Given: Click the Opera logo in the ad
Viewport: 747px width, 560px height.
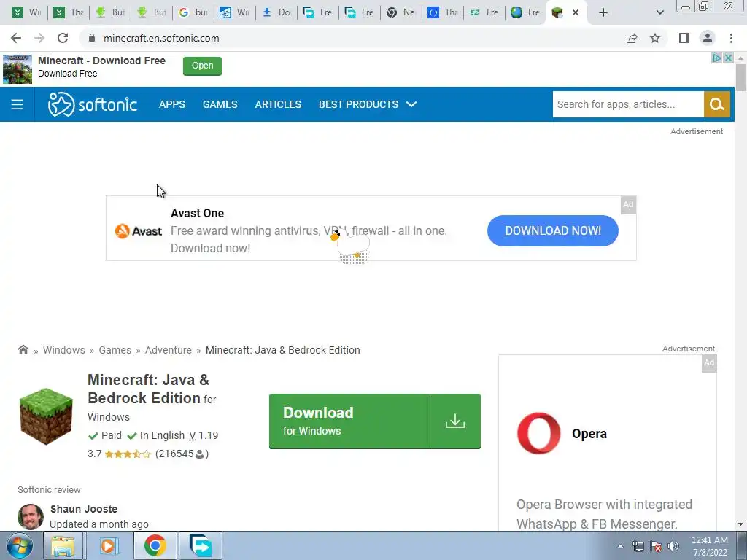Looking at the screenshot, I should coord(539,433).
